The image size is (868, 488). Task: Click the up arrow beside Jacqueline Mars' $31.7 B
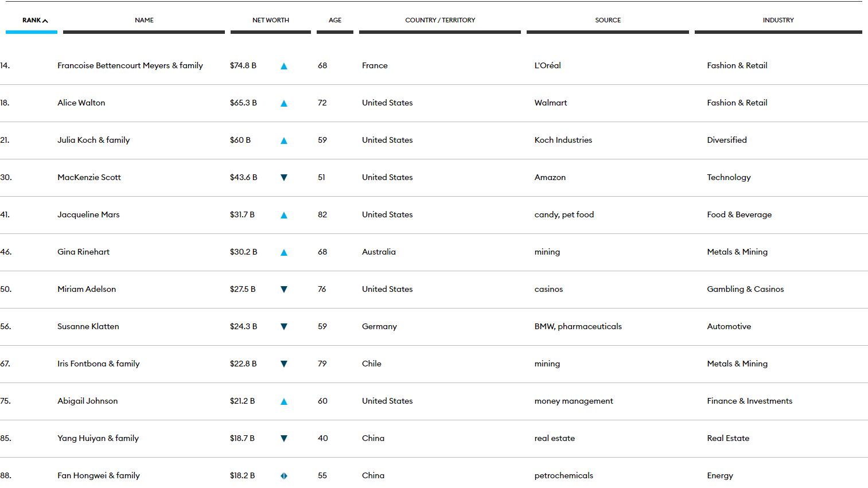click(x=283, y=215)
